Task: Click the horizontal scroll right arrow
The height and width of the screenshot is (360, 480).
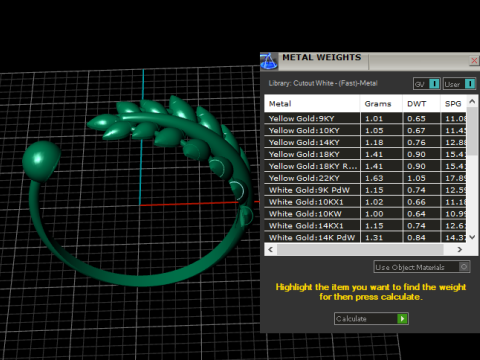Action: coord(460,249)
